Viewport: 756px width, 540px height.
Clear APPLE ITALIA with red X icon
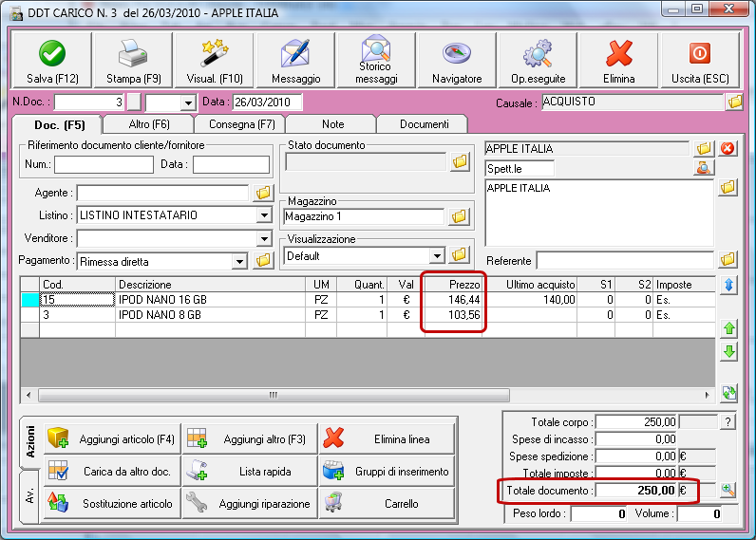pos(728,148)
